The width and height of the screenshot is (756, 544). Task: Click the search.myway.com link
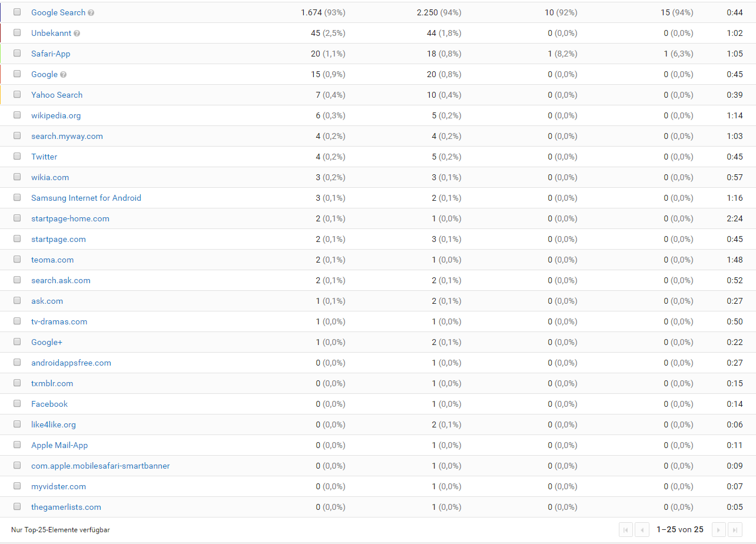[67, 136]
